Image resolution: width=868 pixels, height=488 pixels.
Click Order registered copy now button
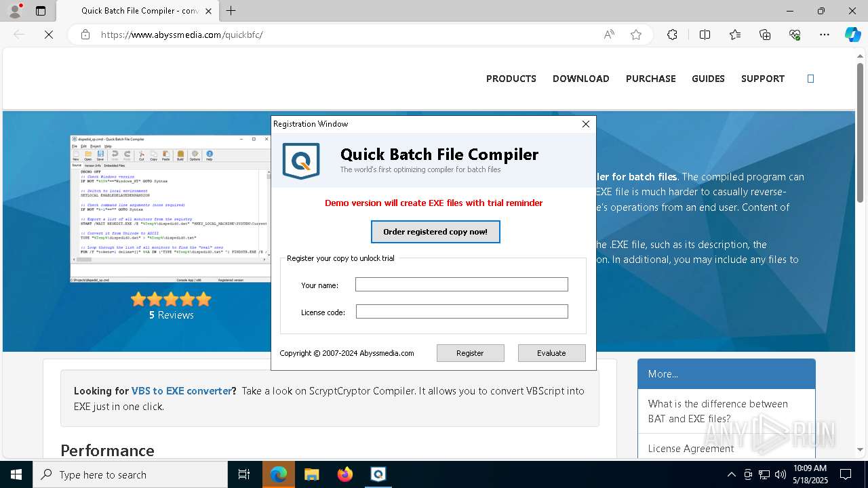pyautogui.click(x=435, y=232)
